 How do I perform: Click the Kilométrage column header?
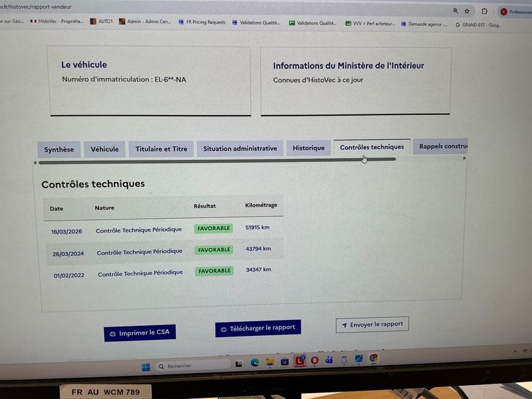coord(261,205)
